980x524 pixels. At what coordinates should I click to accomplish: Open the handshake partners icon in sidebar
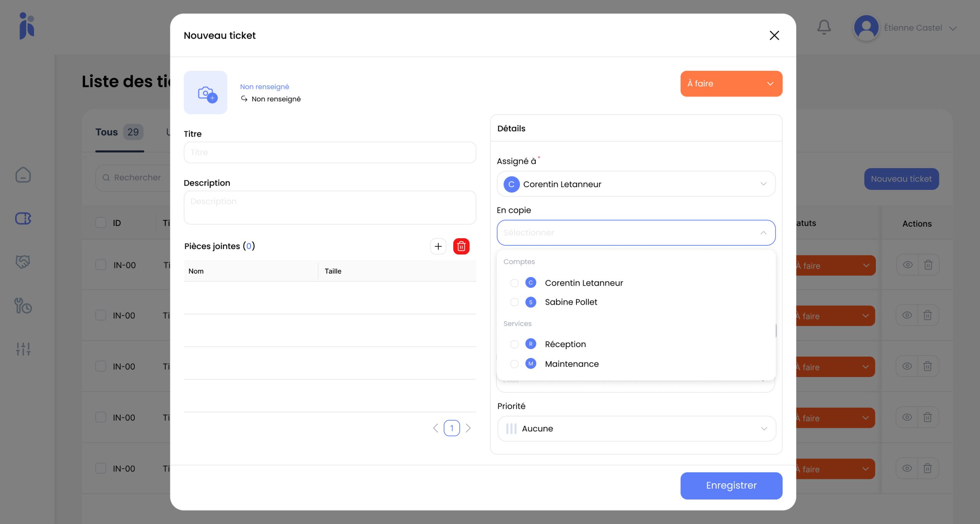(23, 262)
